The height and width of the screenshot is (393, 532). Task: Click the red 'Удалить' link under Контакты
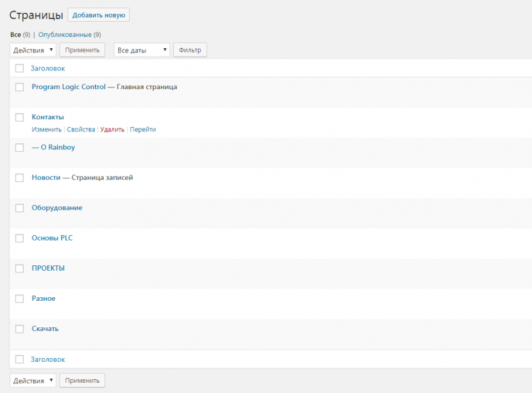[112, 130]
